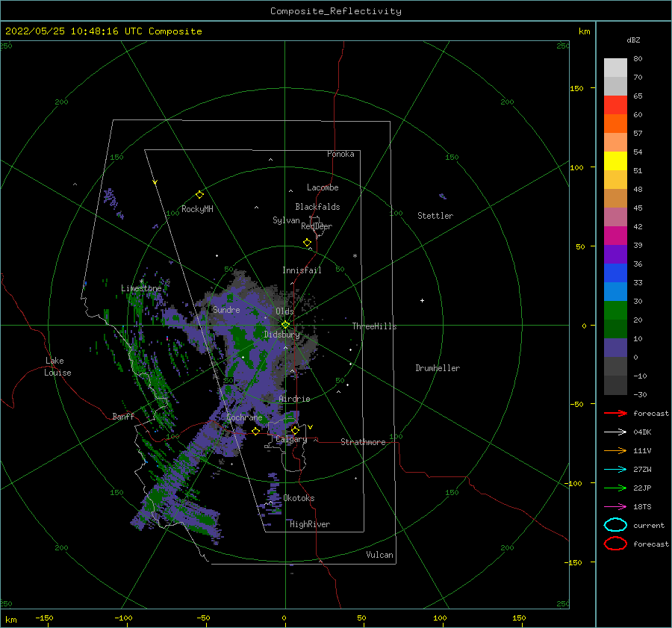Select the Limestone label
This screenshot has height=628, width=672.
pyautogui.click(x=141, y=288)
